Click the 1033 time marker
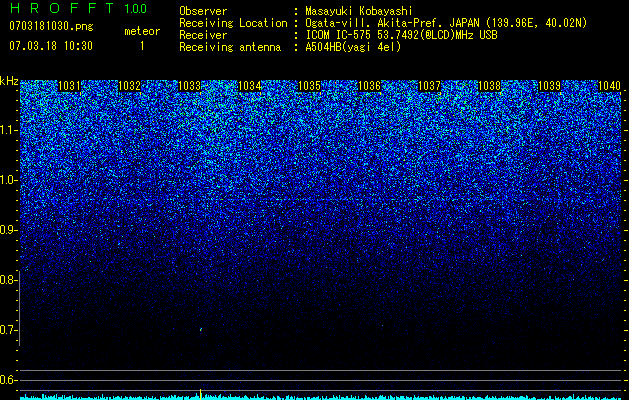 [x=189, y=86]
